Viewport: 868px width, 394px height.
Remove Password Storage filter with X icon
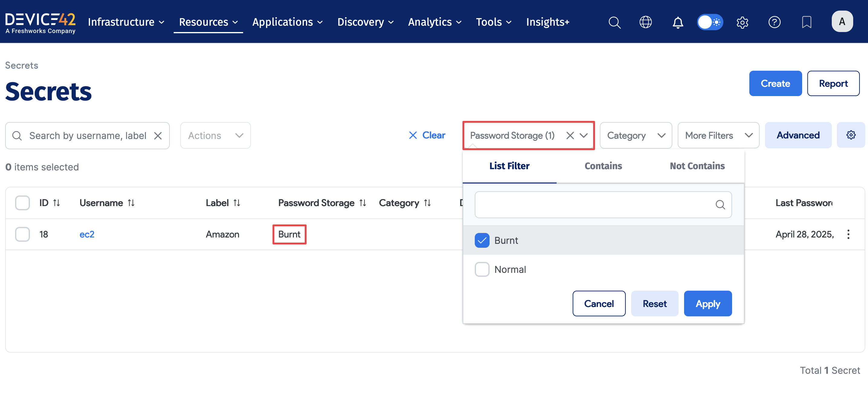[570, 135]
